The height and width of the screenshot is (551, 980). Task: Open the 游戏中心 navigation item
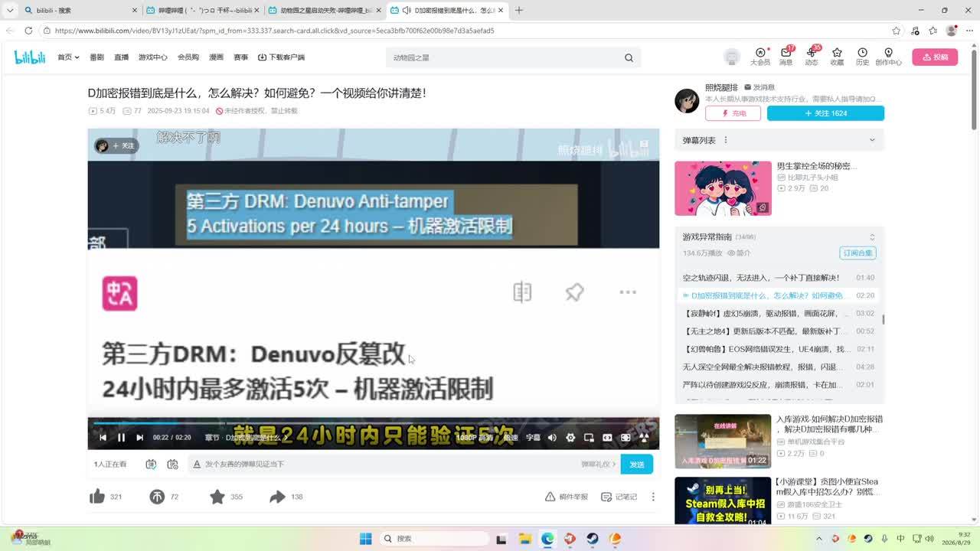tap(153, 57)
